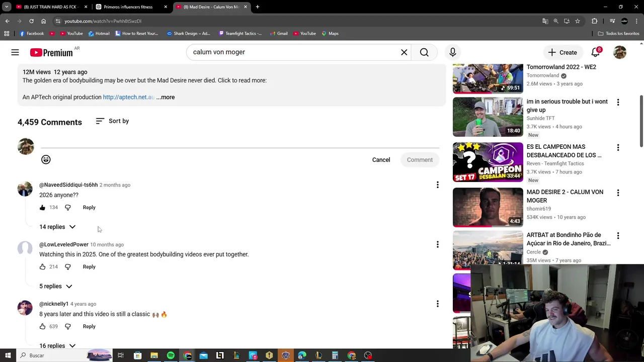Open options for LowLeveledPower comment
Image resolution: width=644 pixels, height=362 pixels.
(x=438, y=244)
